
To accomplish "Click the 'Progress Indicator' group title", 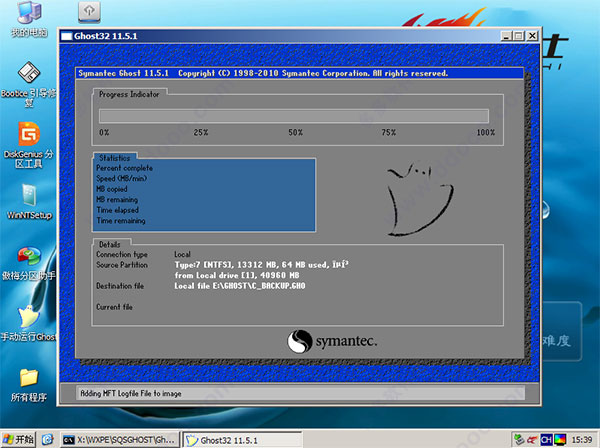I will point(129,94).
